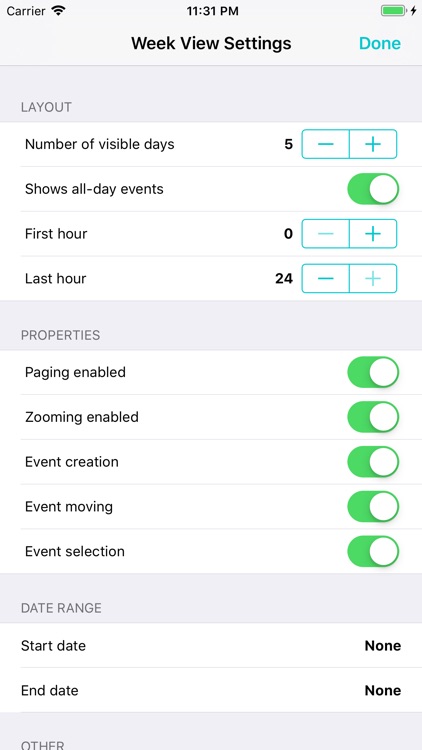
Task: Tap the Week View Settings title
Action: (211, 43)
